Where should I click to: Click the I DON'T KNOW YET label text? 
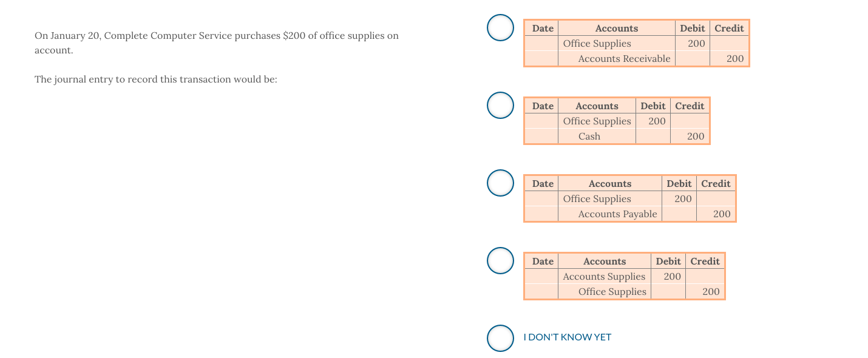point(567,337)
